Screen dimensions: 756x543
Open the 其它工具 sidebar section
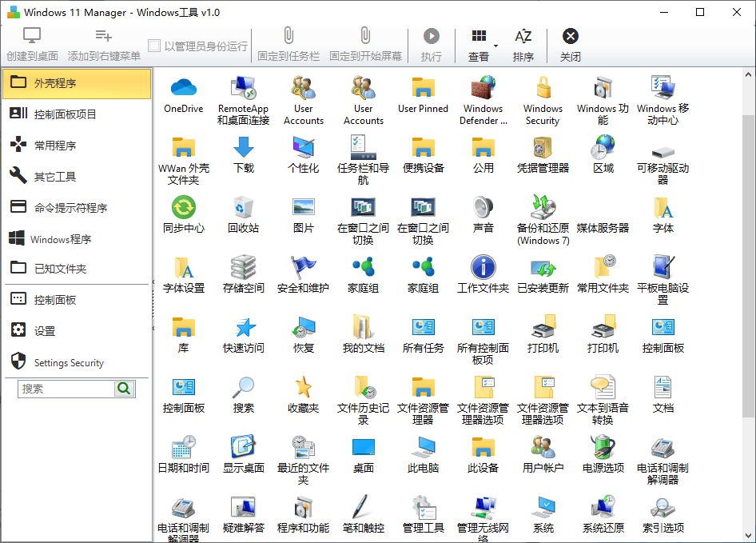tap(77, 174)
